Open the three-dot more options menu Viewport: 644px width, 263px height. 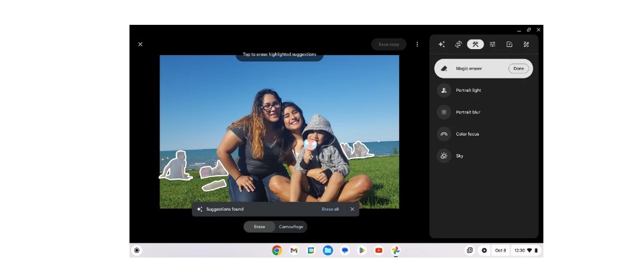(417, 44)
